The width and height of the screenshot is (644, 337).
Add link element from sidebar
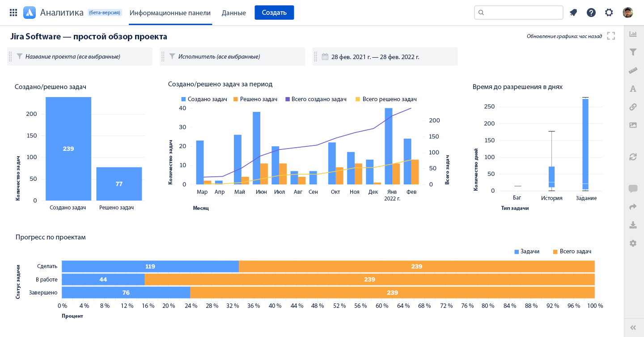click(633, 107)
